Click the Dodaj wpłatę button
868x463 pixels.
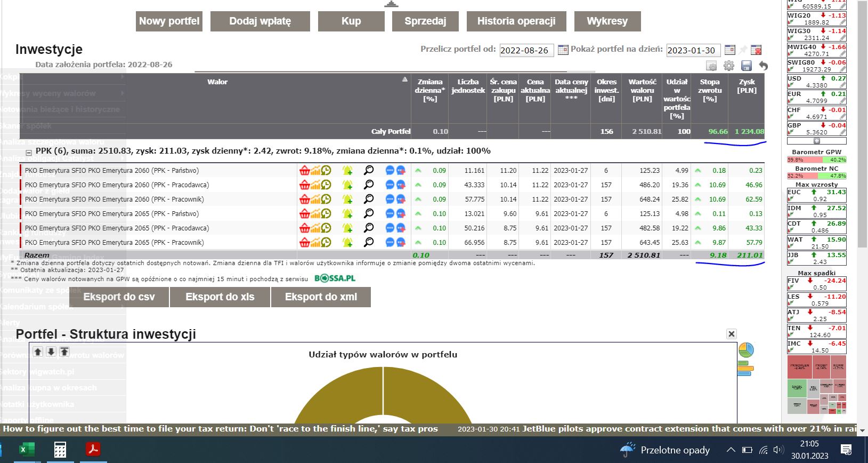tap(260, 21)
